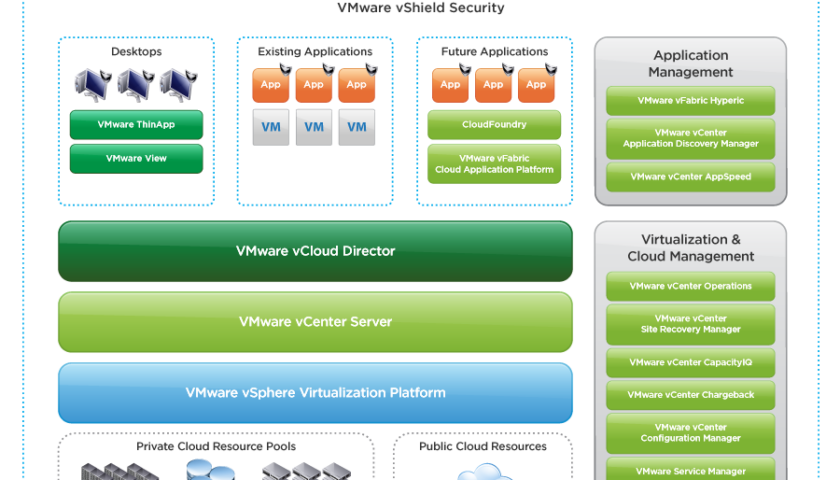
Task: Click first desktop monitor icon under Desktops
Action: point(93,85)
